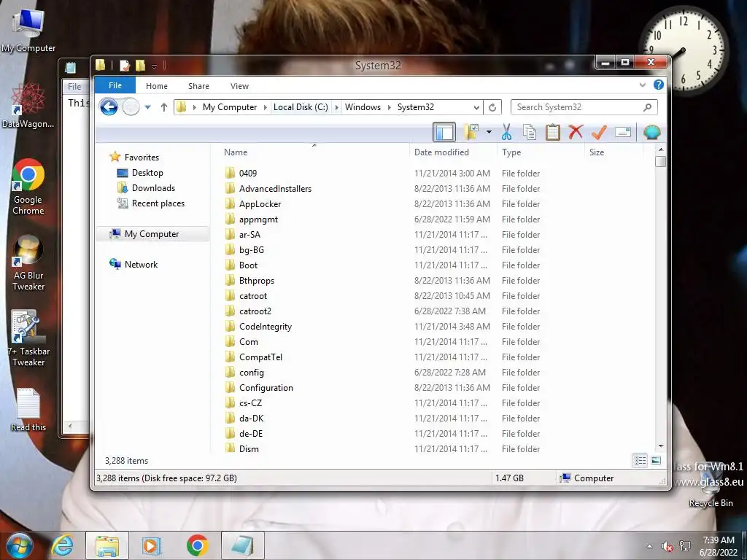Show hidden system tray icons
The width and height of the screenshot is (747, 560).
tap(649, 546)
